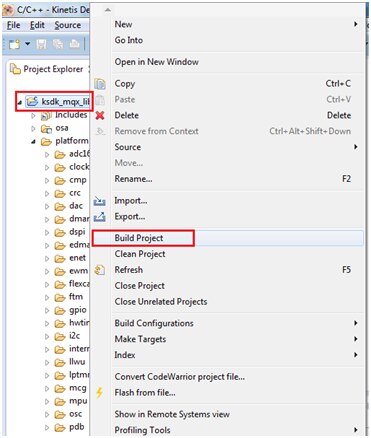Choose Go Into from context menu
Image resolution: width=371 pixels, height=438 pixels.
[x=227, y=40]
